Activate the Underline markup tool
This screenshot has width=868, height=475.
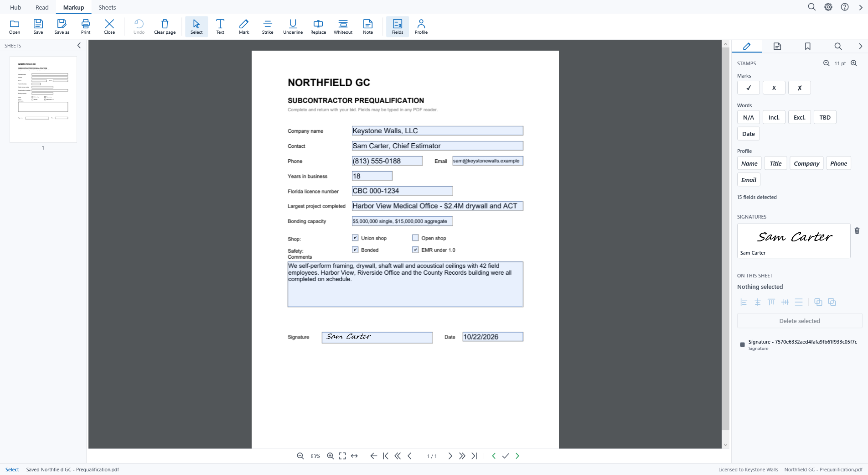pyautogui.click(x=293, y=26)
